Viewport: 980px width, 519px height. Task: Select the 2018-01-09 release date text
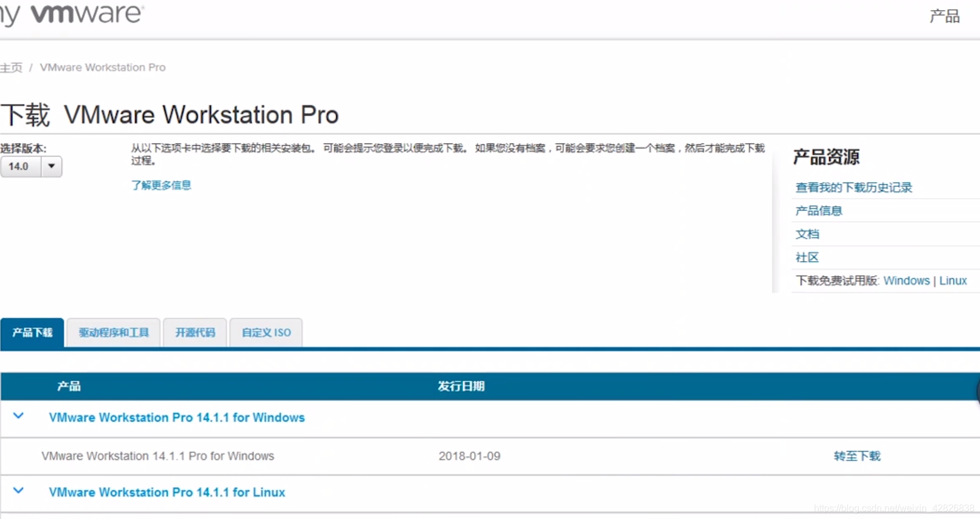tap(469, 456)
